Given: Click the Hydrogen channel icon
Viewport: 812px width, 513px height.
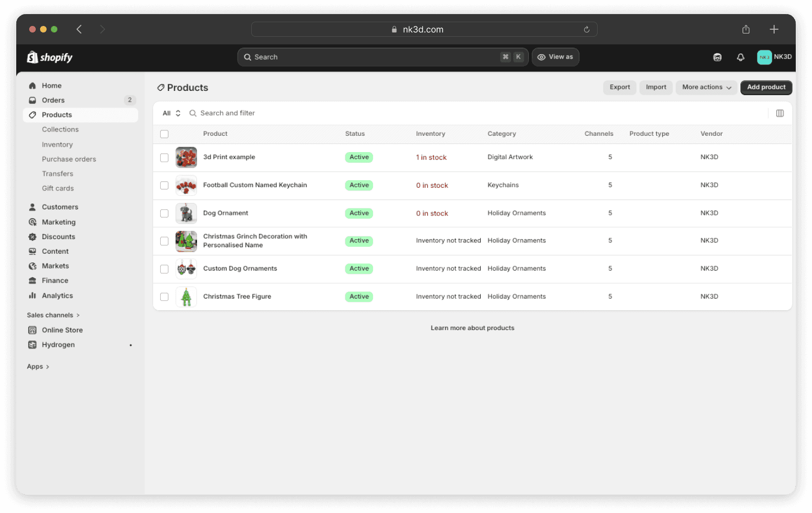Looking at the screenshot, I should coord(32,345).
